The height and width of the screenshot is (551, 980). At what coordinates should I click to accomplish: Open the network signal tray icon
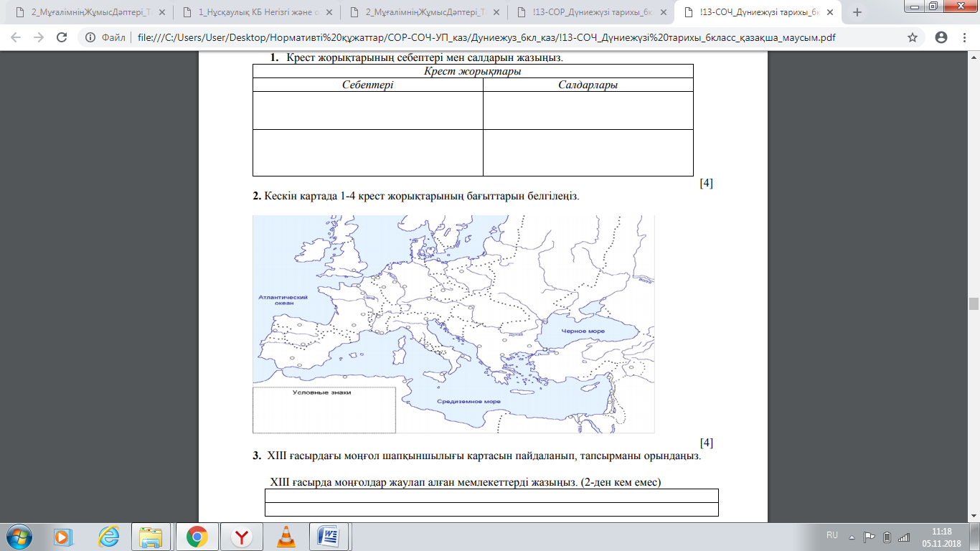904,537
